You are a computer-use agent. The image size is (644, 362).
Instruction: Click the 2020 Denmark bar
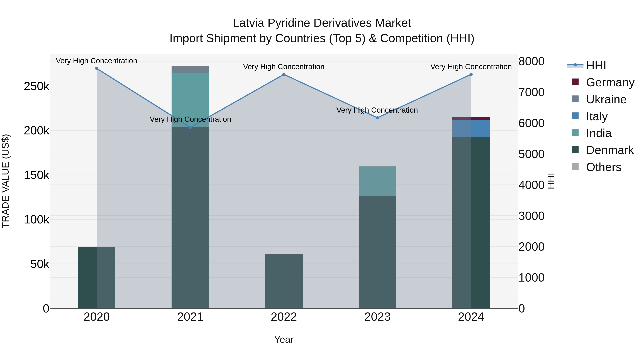[x=97, y=278]
